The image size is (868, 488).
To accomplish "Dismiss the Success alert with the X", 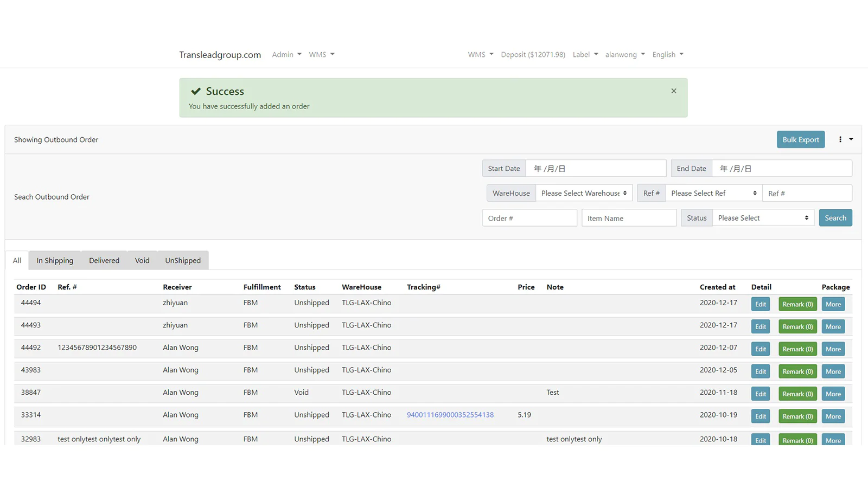I will (x=673, y=91).
